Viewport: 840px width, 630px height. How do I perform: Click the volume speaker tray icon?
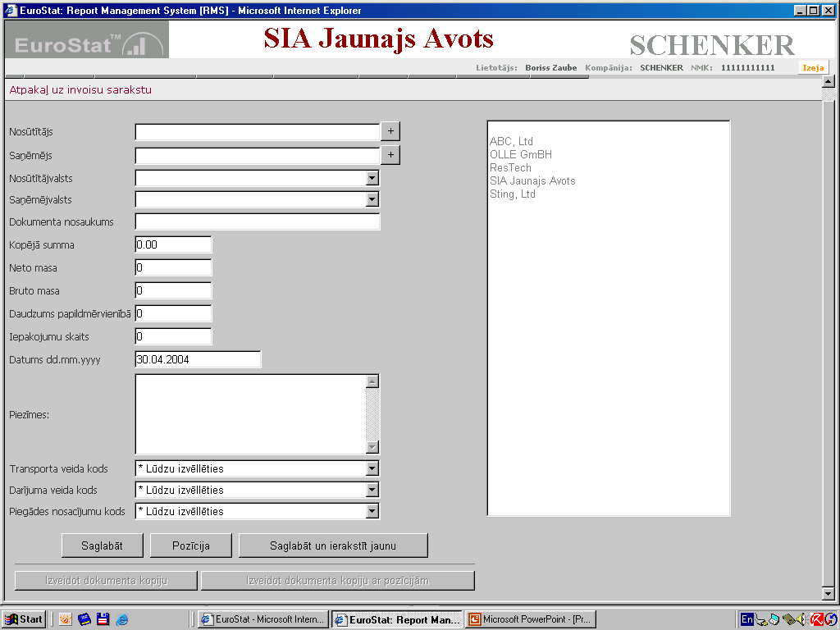pyautogui.click(x=801, y=619)
